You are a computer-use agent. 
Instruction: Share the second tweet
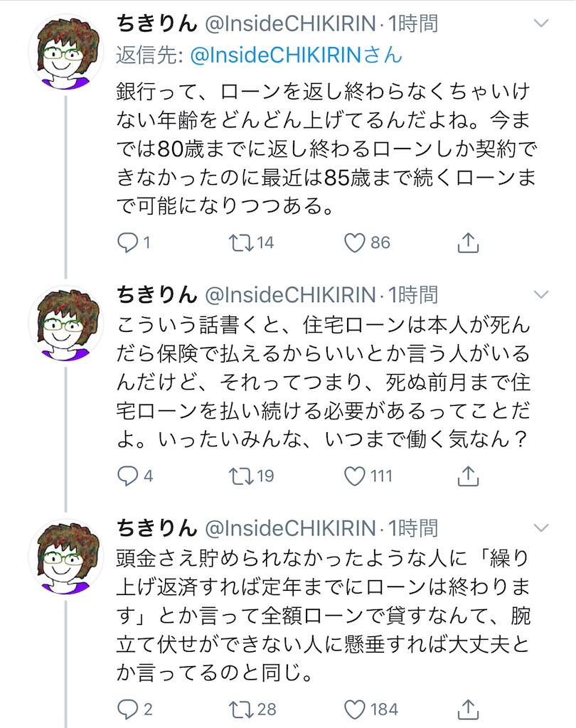pyautogui.click(x=467, y=476)
